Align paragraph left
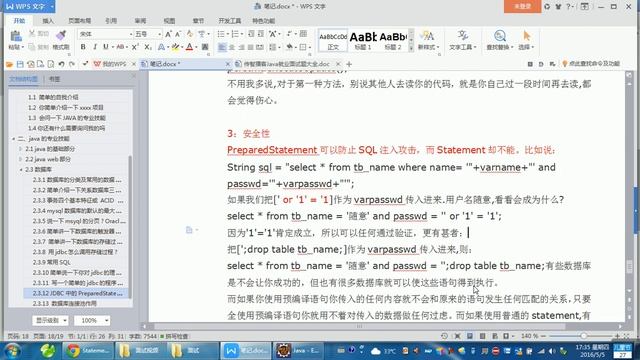The image size is (640, 360). pyautogui.click(x=222, y=47)
